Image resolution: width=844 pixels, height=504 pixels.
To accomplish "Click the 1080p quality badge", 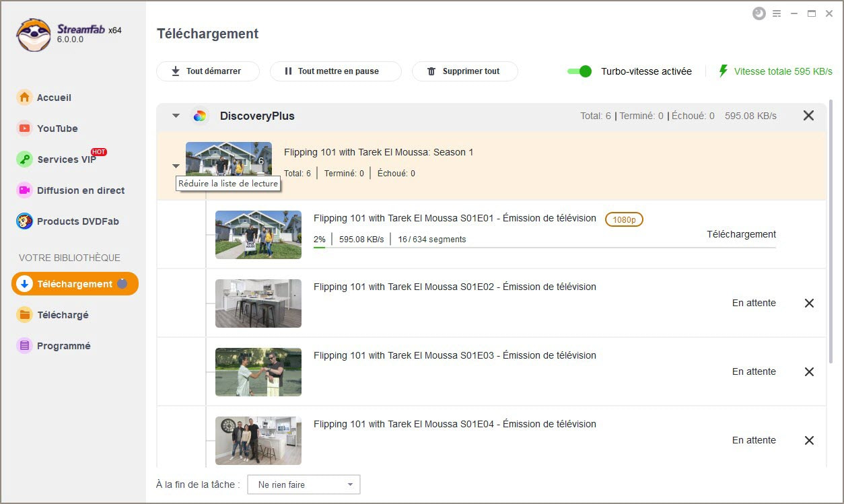I will [624, 219].
